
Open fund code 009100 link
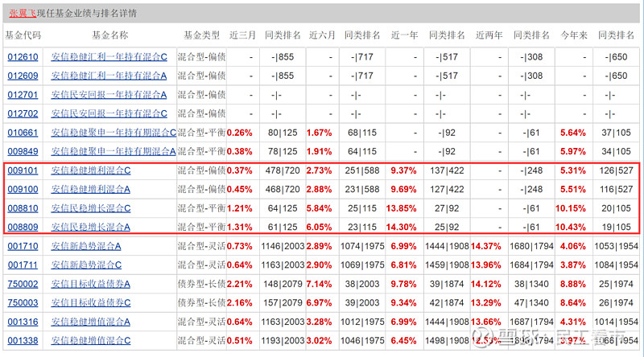[23, 189]
